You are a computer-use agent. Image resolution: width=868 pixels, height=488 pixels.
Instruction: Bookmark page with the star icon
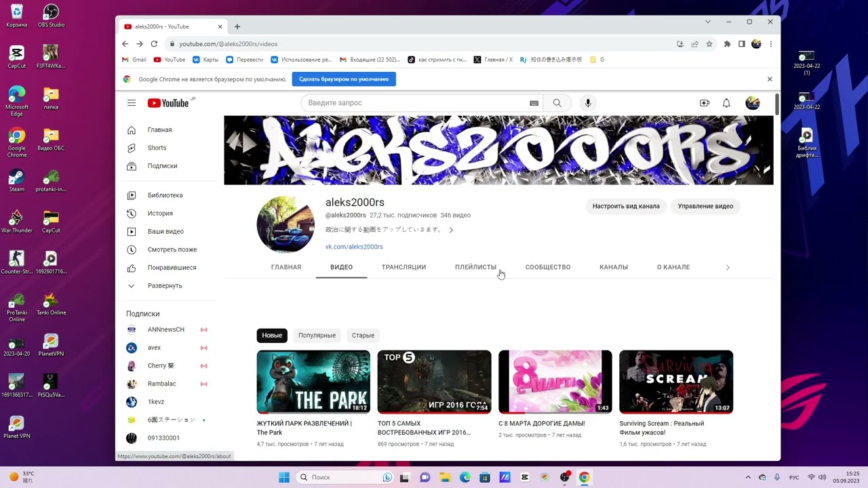[x=709, y=44]
